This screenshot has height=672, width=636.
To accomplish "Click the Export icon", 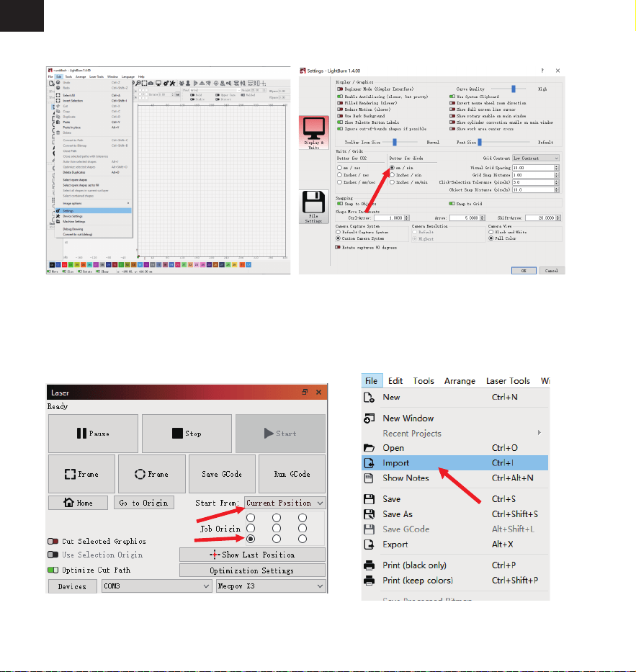I will pyautogui.click(x=369, y=545).
